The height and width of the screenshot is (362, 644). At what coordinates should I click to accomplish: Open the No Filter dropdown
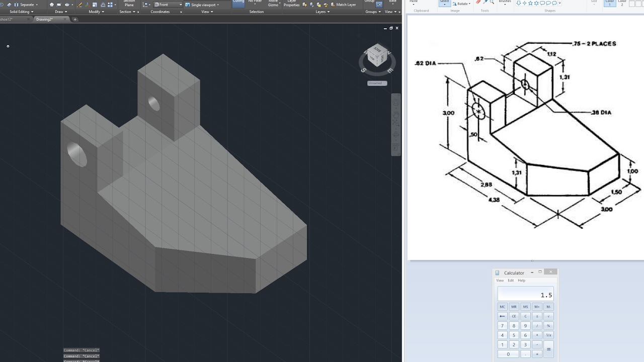[x=255, y=2]
